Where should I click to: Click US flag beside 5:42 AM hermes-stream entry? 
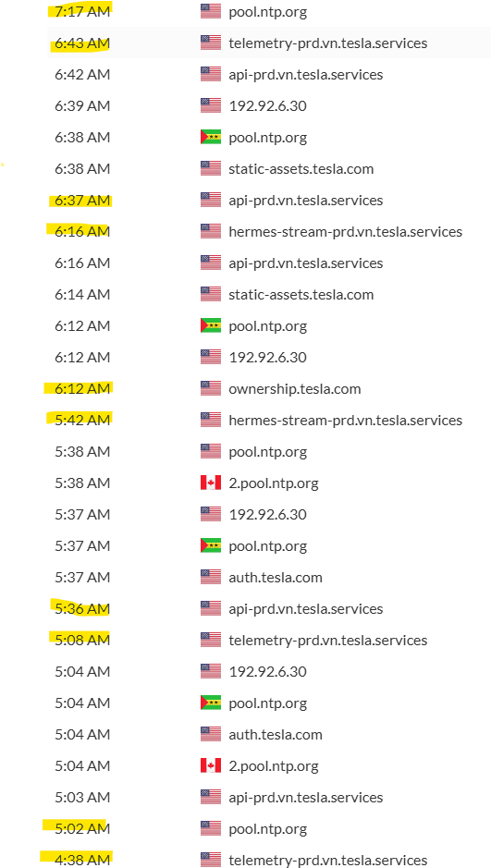point(210,421)
